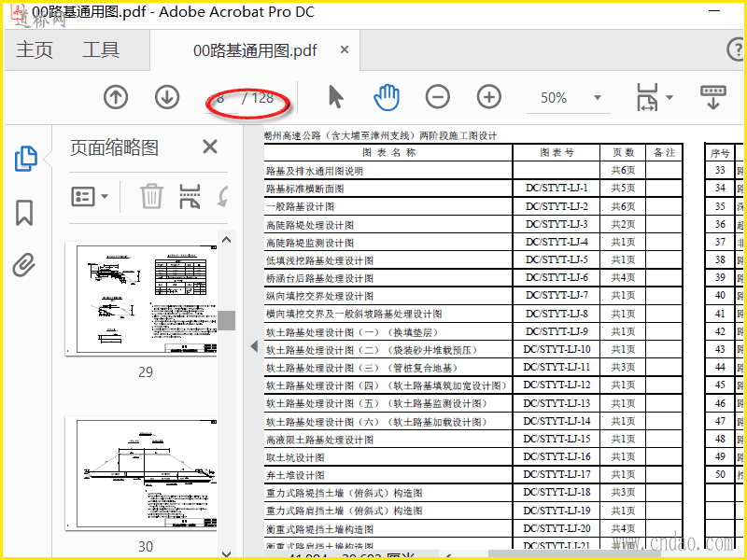Click the cell DC/STYT-LJ-15
This screenshot has width=747, height=560.
557,439
